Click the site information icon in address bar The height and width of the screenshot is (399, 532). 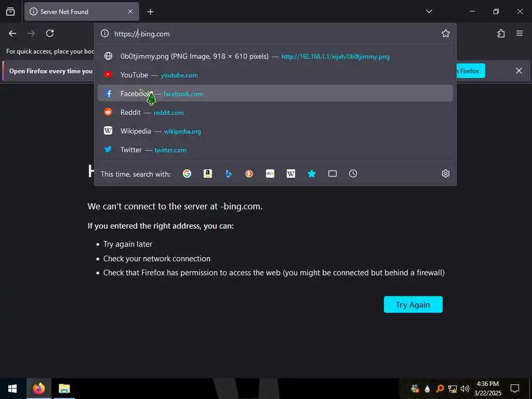click(105, 33)
